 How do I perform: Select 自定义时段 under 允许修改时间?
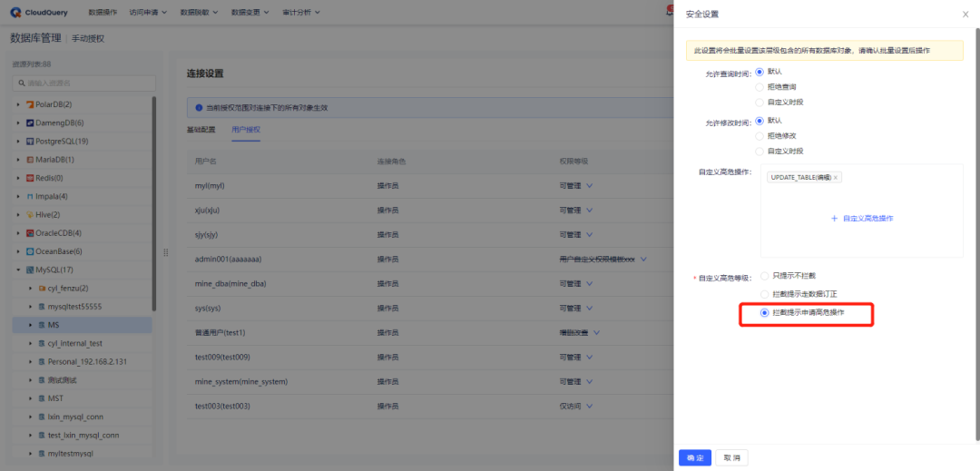pyautogui.click(x=760, y=152)
